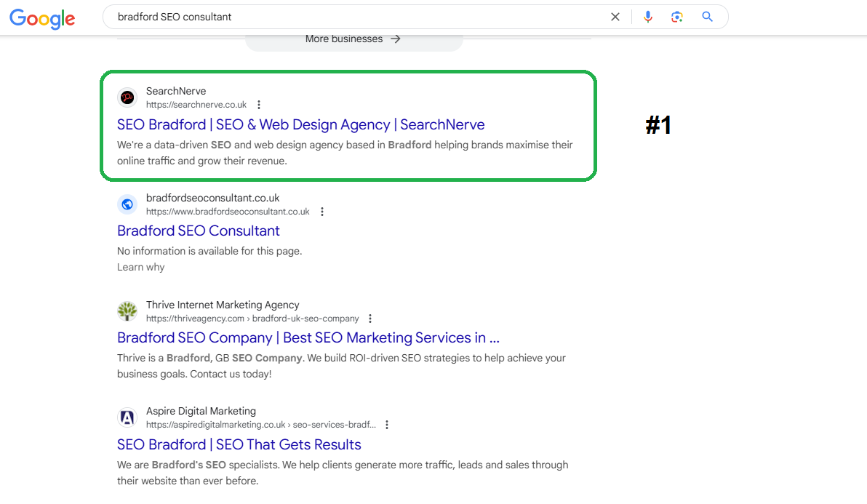Clear the search box with the X icon
This screenshot has width=867, height=504.
tap(615, 17)
